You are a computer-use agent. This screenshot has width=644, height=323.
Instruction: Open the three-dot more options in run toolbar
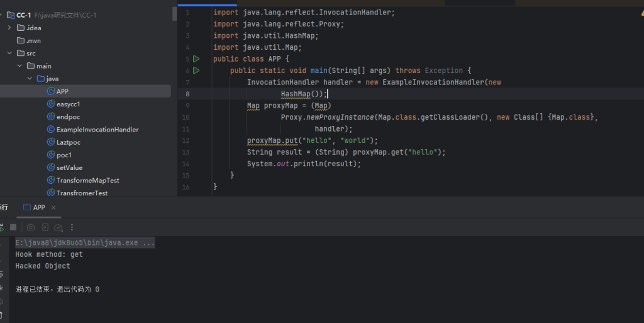72,227
